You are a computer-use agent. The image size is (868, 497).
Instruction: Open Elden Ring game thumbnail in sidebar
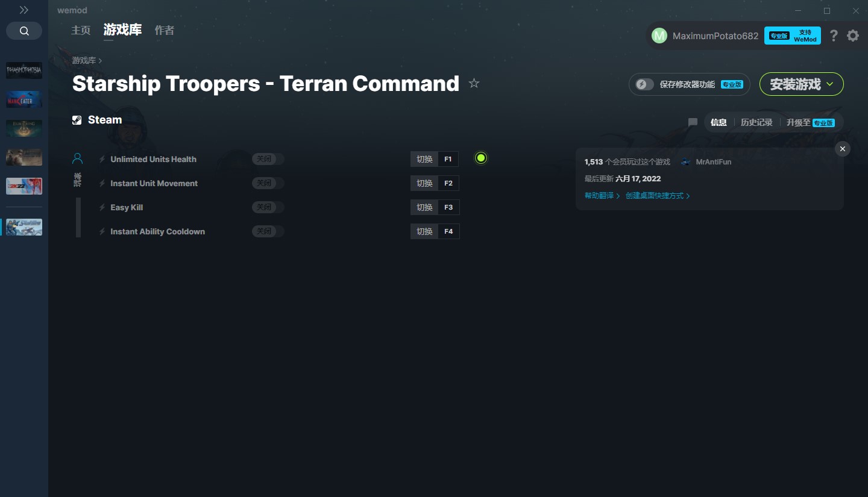point(24,128)
